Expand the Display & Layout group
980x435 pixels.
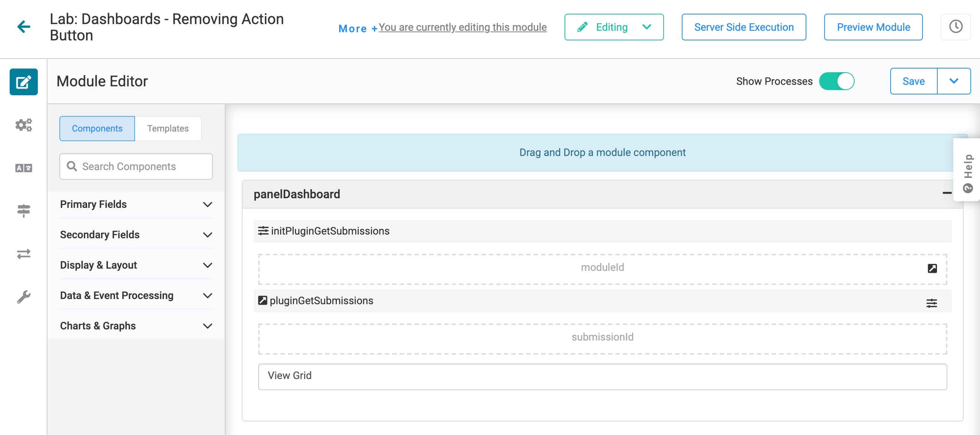coord(136,265)
